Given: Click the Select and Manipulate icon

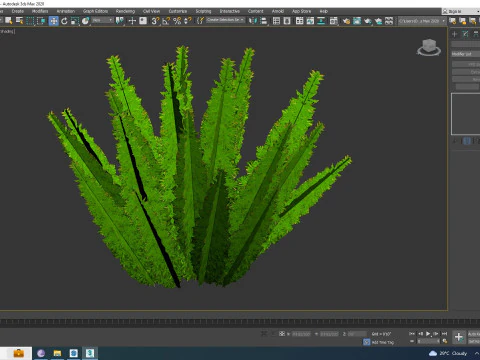Looking at the screenshot, I should click(132, 21).
